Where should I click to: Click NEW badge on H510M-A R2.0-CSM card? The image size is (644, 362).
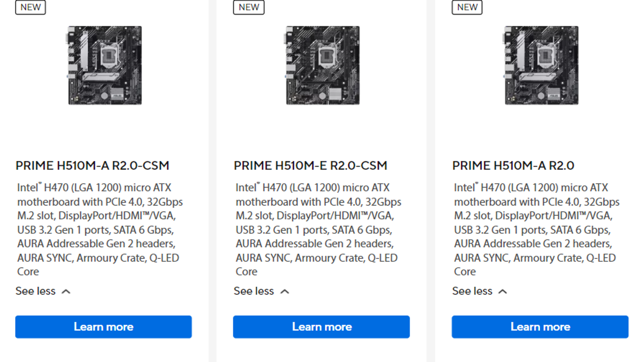coord(31,7)
